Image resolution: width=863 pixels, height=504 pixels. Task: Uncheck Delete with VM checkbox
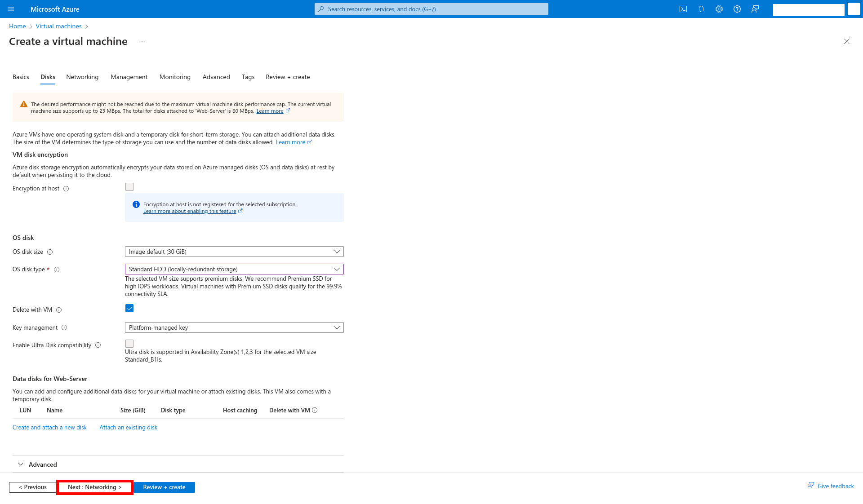point(129,308)
